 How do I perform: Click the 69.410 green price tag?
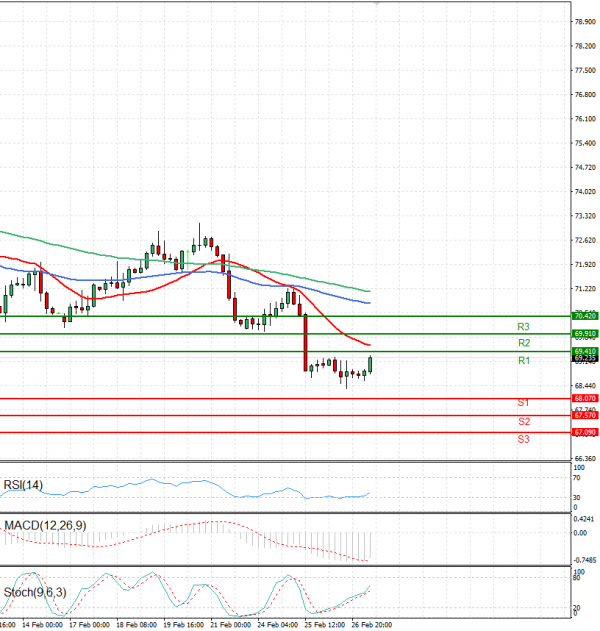(585, 351)
